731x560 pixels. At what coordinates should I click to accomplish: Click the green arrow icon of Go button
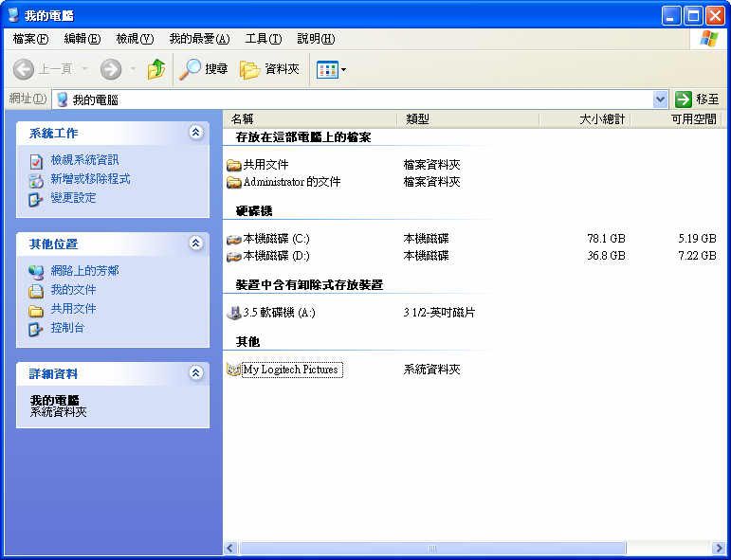(683, 99)
